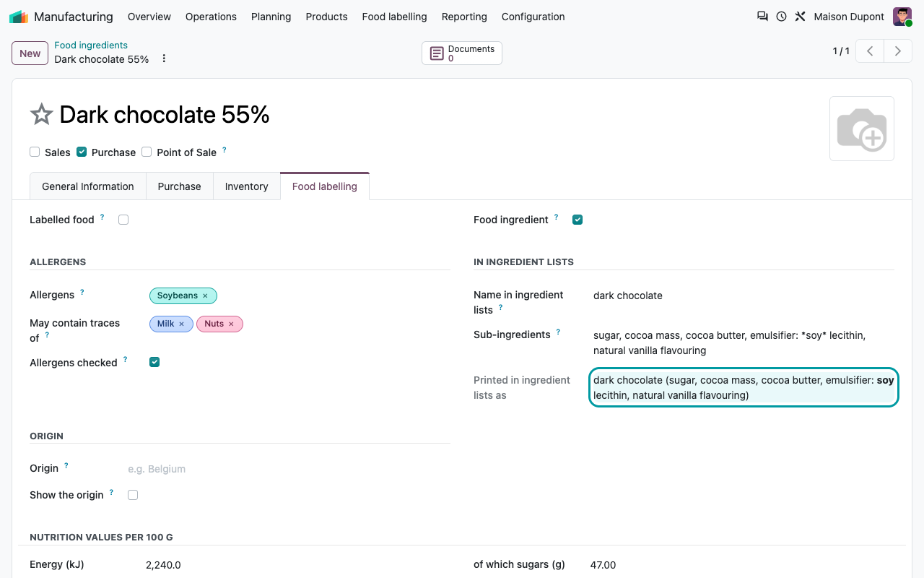Open the Products menu
The image size is (924, 578).
coord(326,17)
